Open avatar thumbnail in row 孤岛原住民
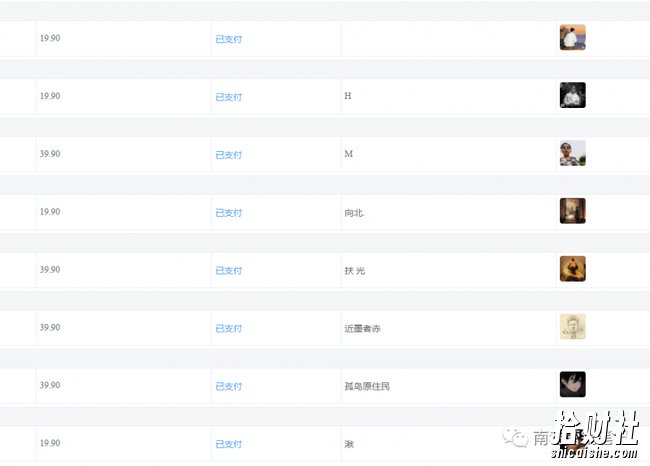This screenshot has height=466, width=650. [572, 384]
